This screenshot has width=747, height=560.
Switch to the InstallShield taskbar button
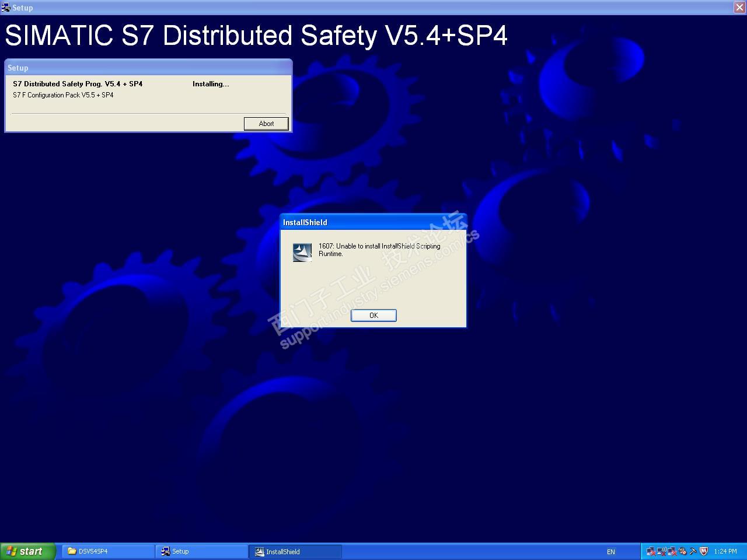[295, 551]
